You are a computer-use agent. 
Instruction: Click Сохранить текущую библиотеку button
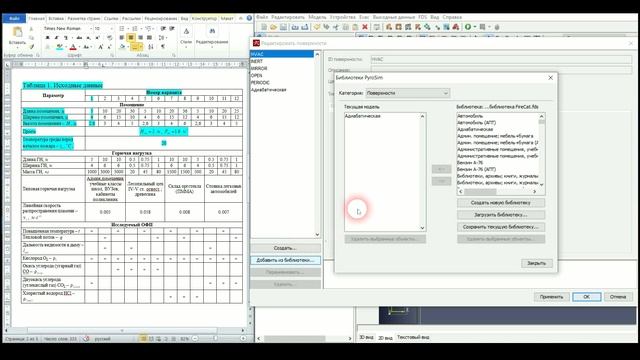[x=501, y=227]
